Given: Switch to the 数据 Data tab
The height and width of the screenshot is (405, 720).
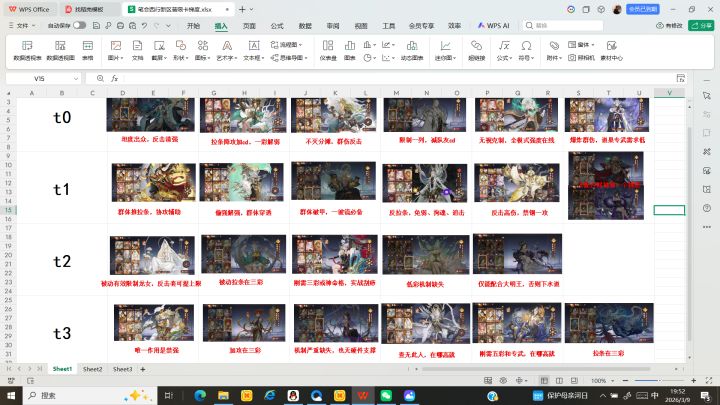Looking at the screenshot, I should coord(305,26).
